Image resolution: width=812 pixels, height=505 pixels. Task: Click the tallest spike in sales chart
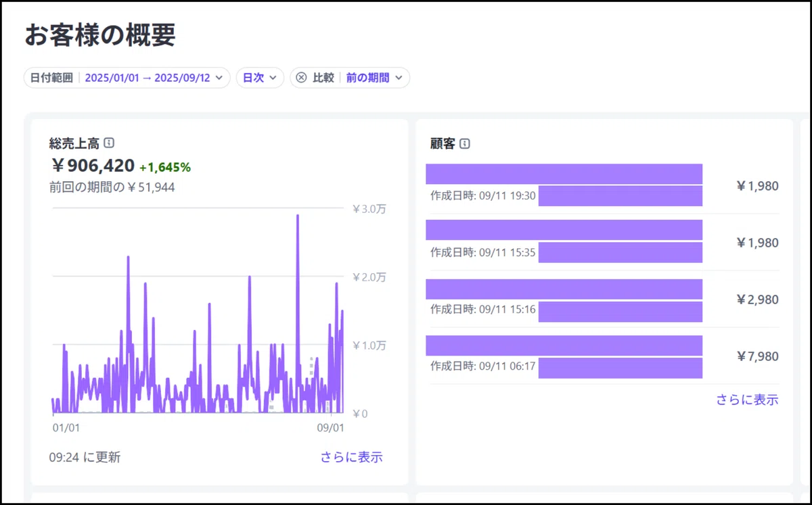297,217
